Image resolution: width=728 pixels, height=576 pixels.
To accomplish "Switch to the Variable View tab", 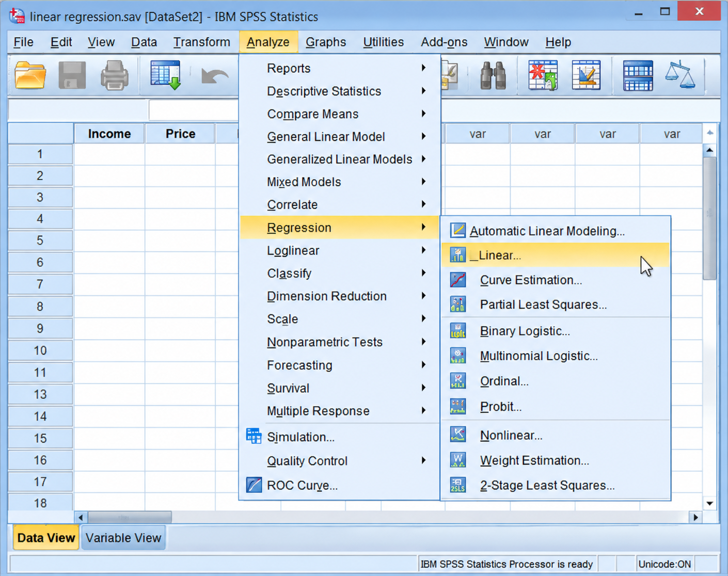I will 123,538.
